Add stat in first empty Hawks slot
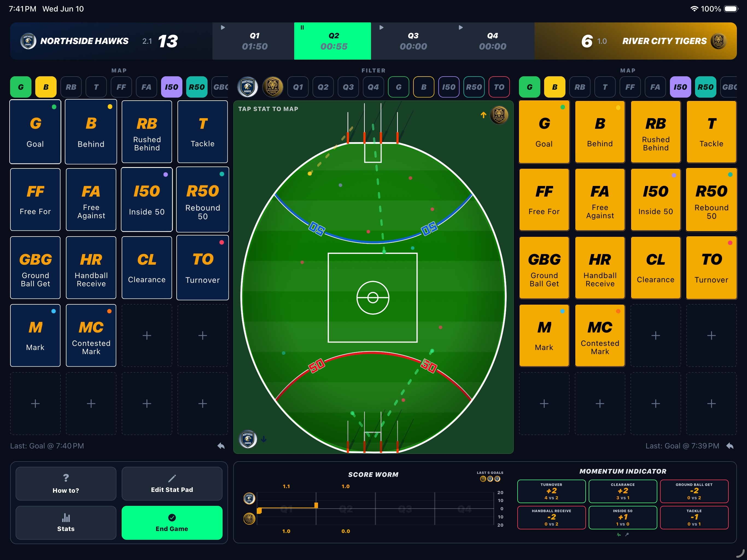The image size is (747, 560). (x=147, y=336)
